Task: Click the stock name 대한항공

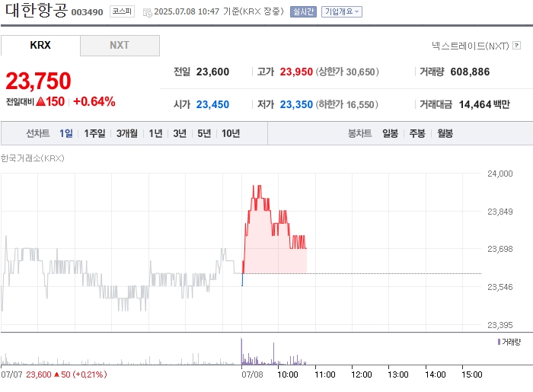Action: tap(37, 10)
